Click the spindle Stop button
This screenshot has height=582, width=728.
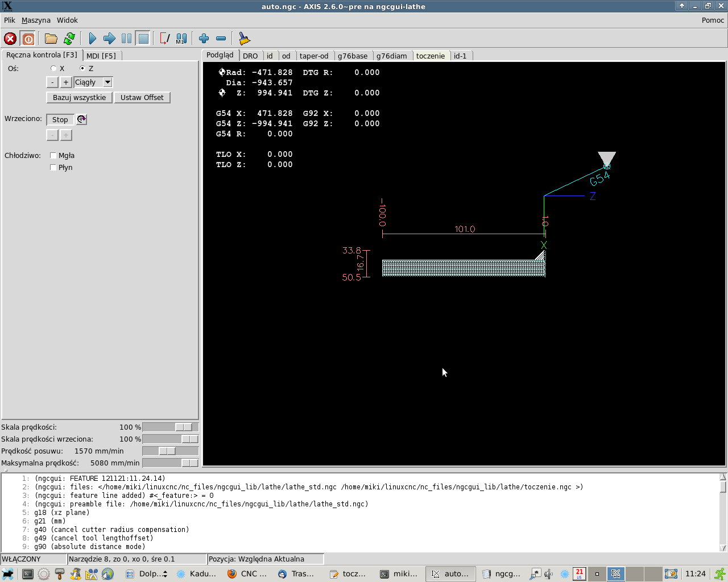point(60,119)
